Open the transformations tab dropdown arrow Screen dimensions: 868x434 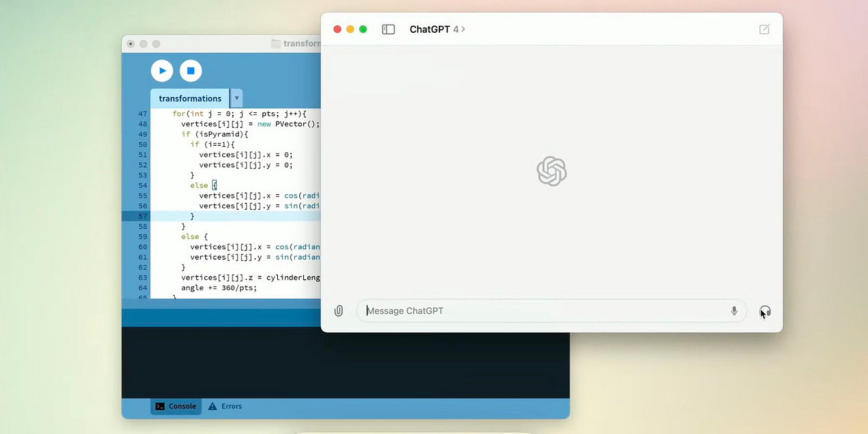[236, 97]
